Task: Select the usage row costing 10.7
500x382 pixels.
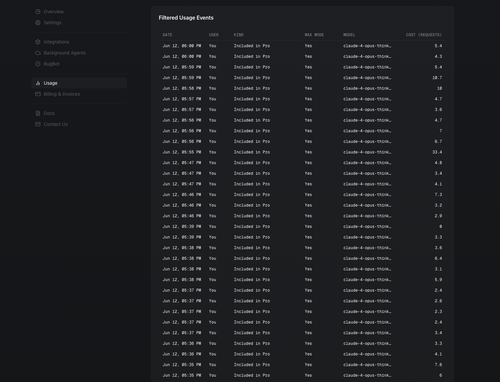Action: pos(302,78)
